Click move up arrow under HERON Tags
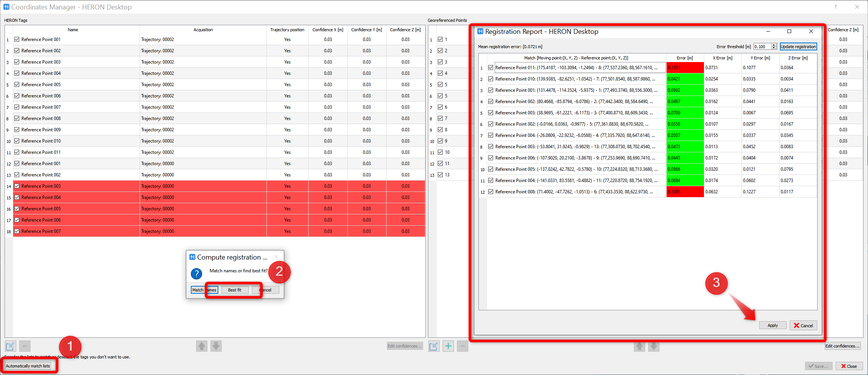 (x=201, y=346)
